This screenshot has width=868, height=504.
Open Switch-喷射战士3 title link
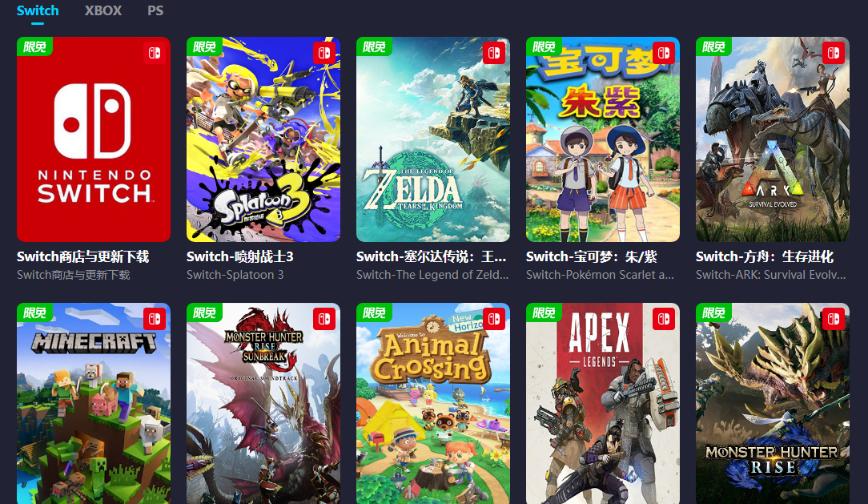[x=240, y=256]
